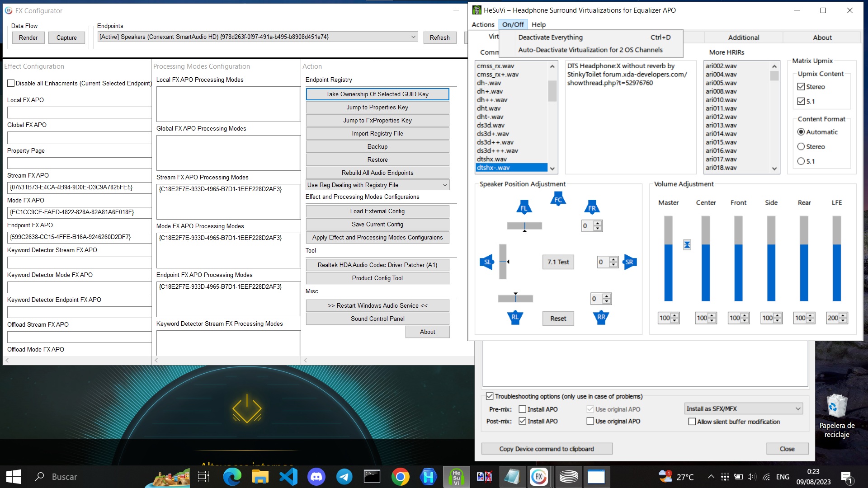The height and width of the screenshot is (488, 868).
Task: Click the volume link icon beside Master slider
Action: [687, 244]
